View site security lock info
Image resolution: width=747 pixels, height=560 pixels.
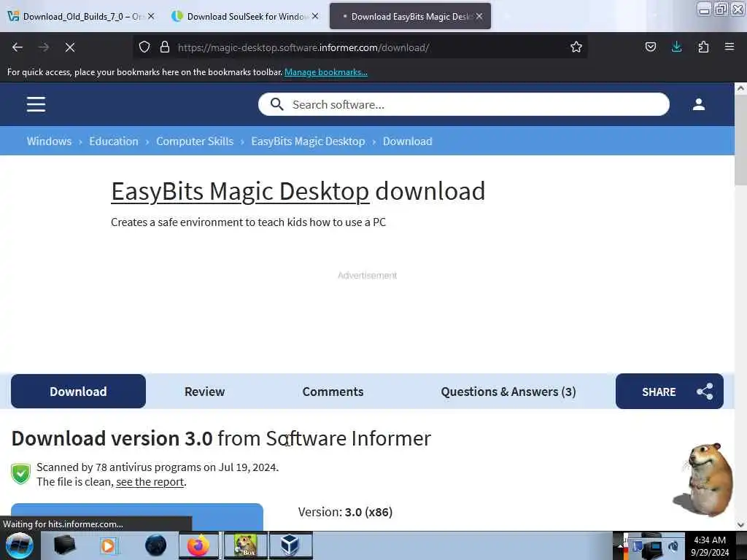[165, 47]
